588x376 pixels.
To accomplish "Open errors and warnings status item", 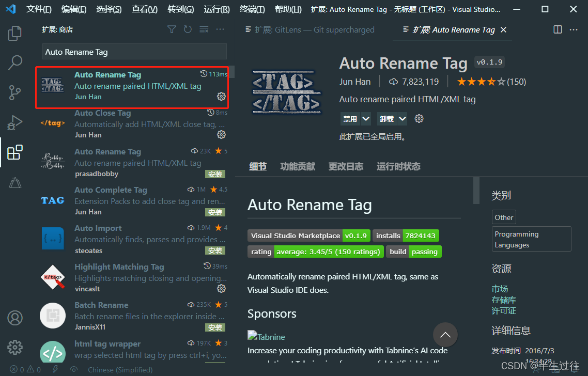I will pyautogui.click(x=25, y=370).
